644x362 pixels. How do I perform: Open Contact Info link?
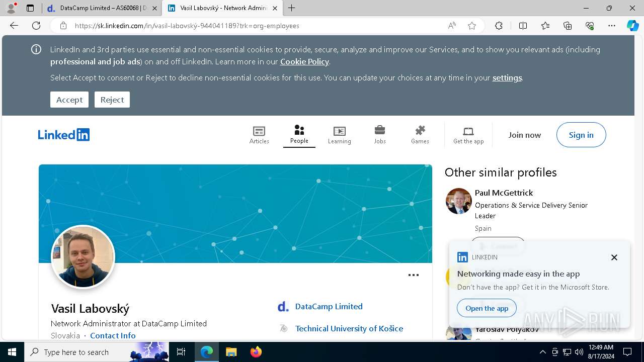(x=113, y=335)
